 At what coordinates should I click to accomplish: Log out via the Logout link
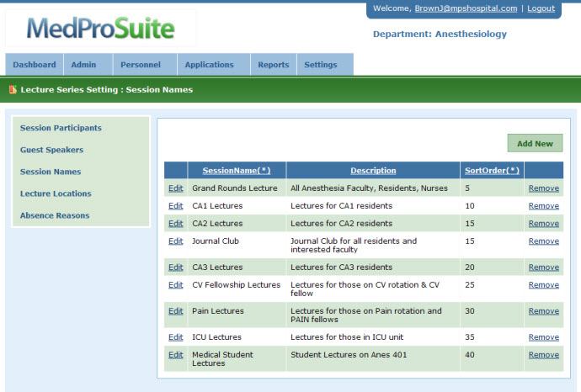point(541,8)
